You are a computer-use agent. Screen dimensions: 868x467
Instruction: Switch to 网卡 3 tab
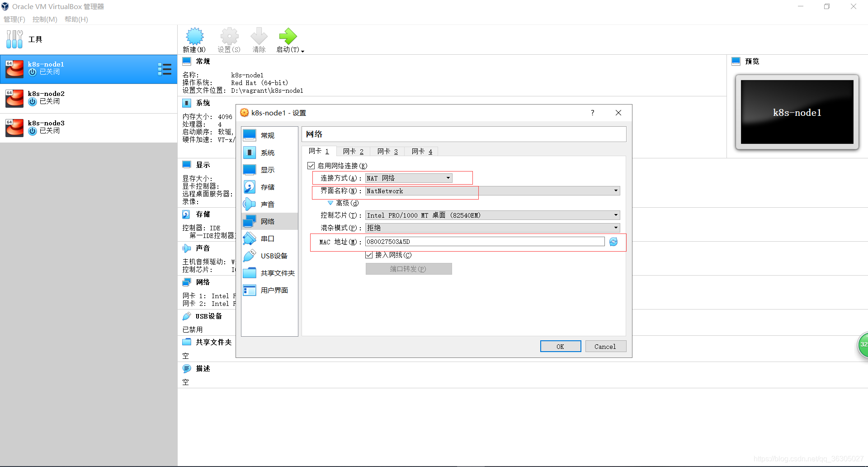(x=387, y=151)
